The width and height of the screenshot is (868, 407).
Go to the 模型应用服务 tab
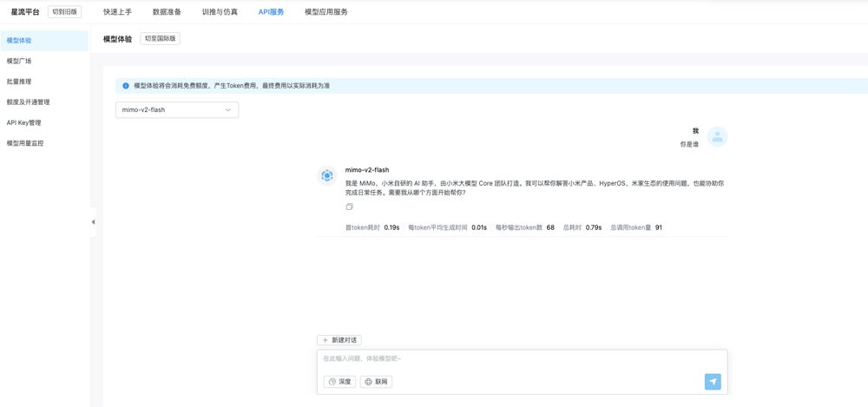pos(326,12)
